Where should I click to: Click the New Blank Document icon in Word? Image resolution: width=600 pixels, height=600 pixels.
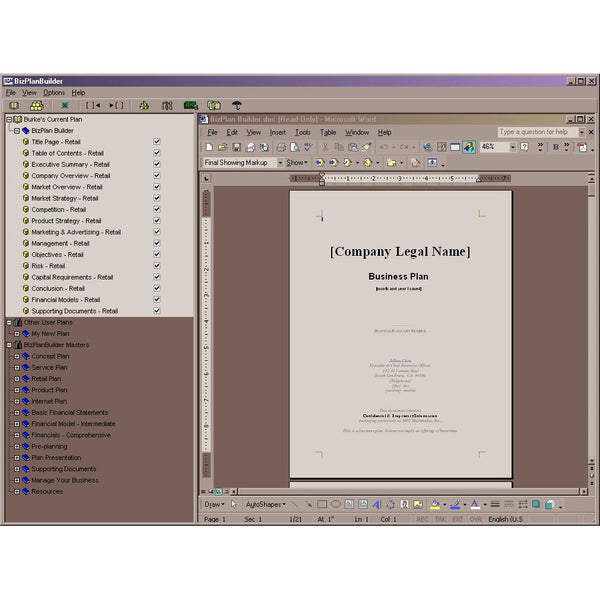coord(209,147)
